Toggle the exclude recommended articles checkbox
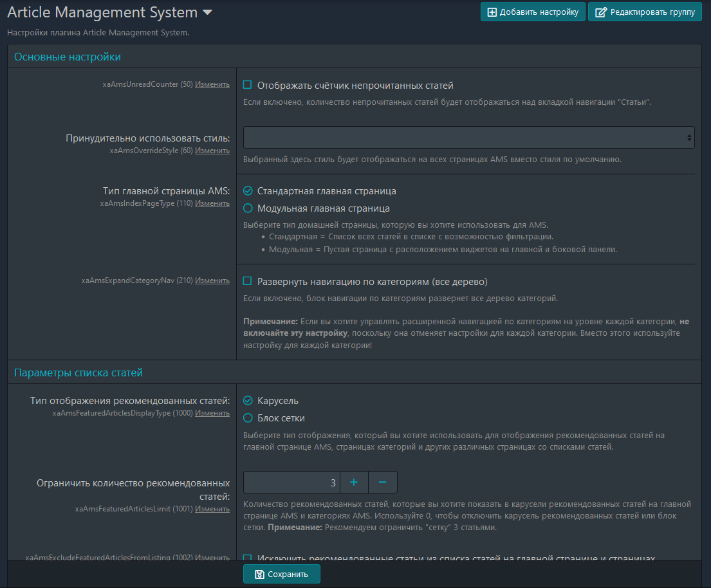The width and height of the screenshot is (711, 588). pyautogui.click(x=248, y=558)
